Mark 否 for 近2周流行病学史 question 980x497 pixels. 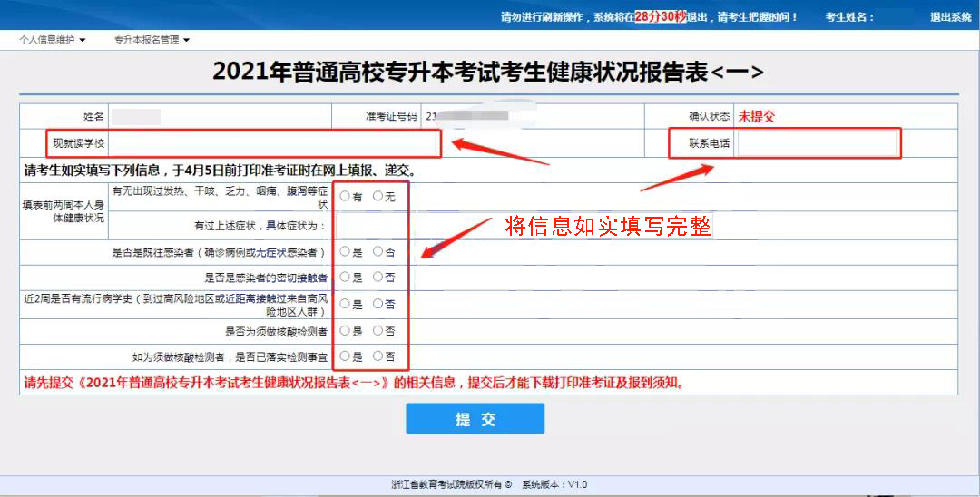coord(378,304)
